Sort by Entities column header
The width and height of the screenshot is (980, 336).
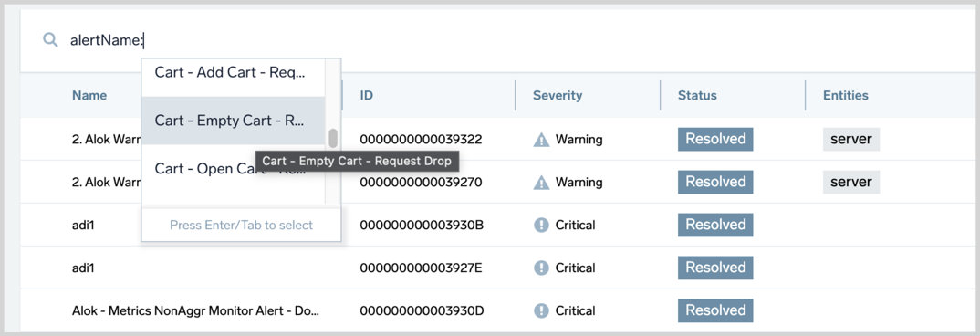pos(846,96)
